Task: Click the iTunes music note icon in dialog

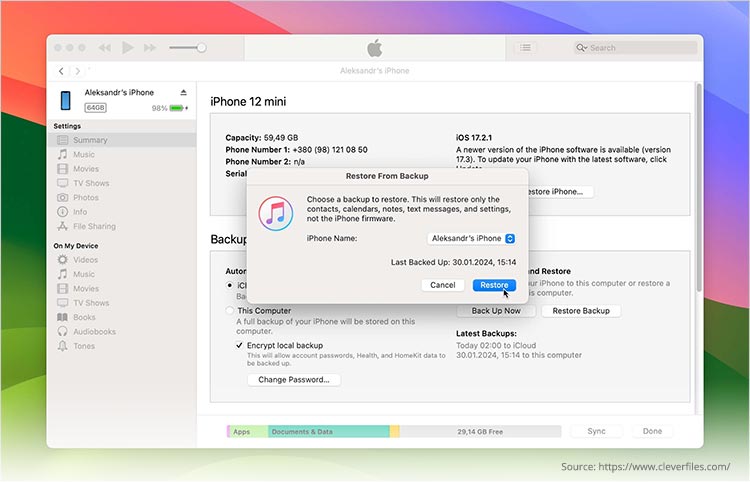Action: pyautogui.click(x=276, y=213)
